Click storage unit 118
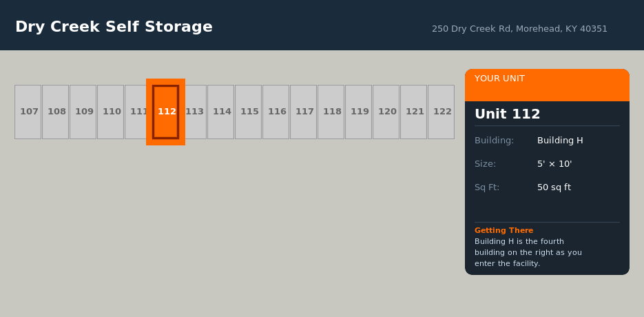 (331, 112)
